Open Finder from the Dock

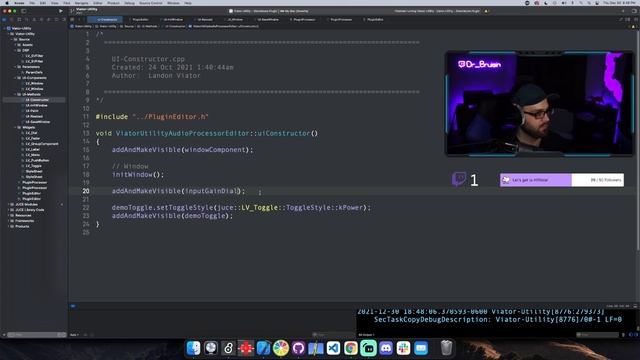point(193,348)
